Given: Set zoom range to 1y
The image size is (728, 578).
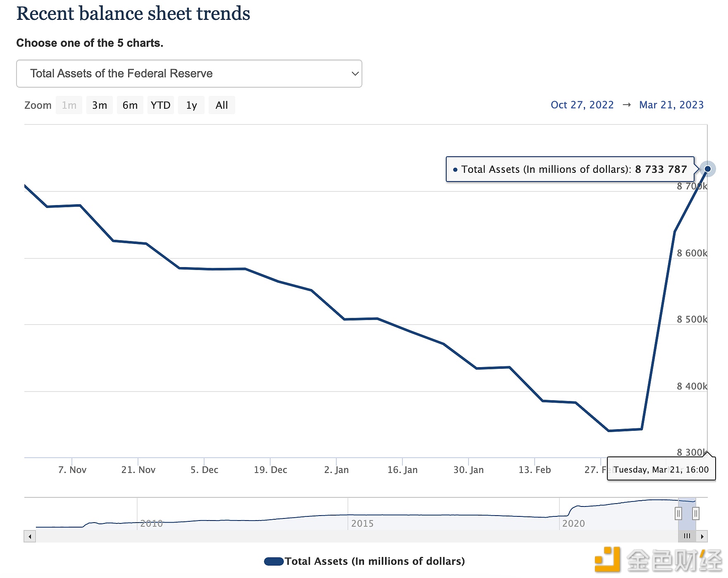Looking at the screenshot, I should pos(191,105).
